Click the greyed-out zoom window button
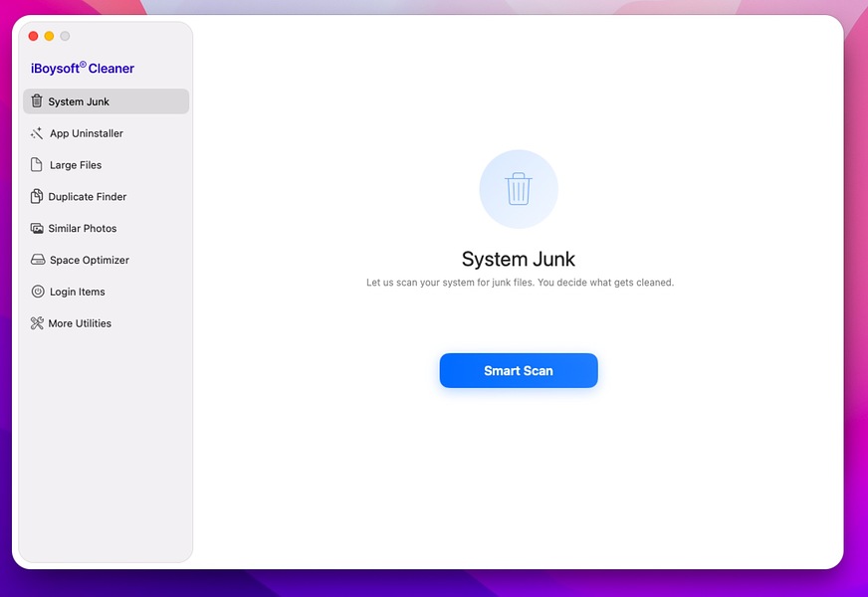The width and height of the screenshot is (868, 597). pyautogui.click(x=65, y=36)
